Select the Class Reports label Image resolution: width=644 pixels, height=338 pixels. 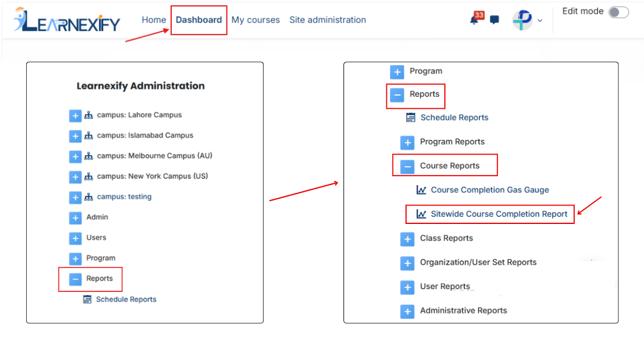[x=447, y=238]
